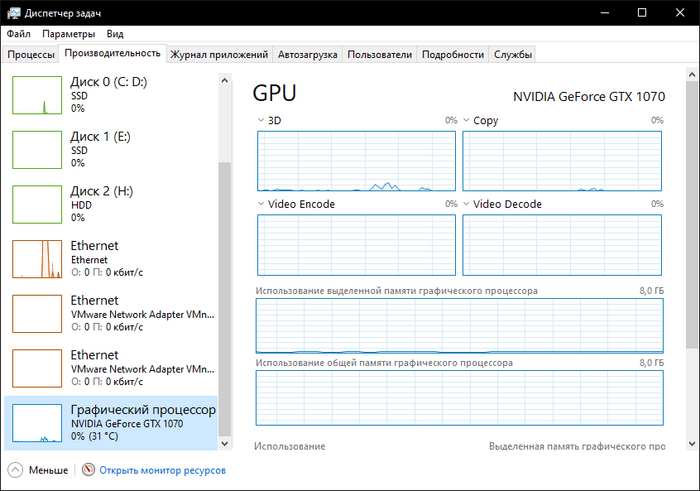Click the dedicated GPU memory usage graph

point(459,325)
